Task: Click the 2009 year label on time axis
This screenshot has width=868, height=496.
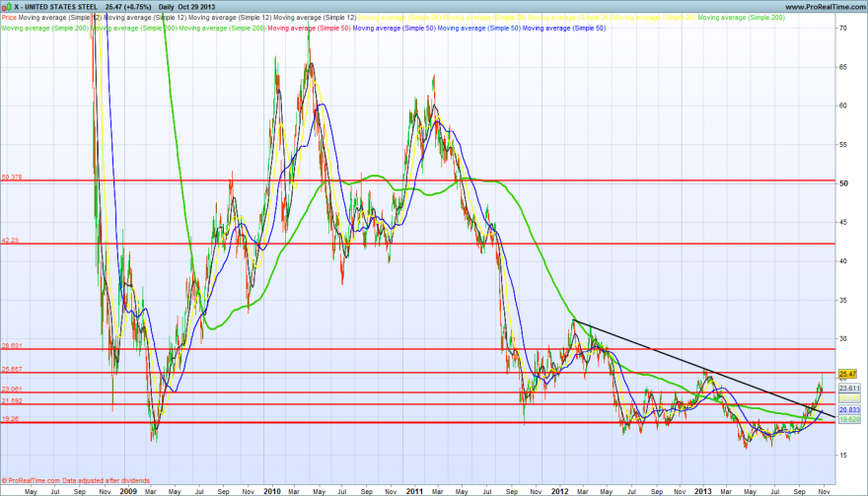Action: [x=128, y=490]
